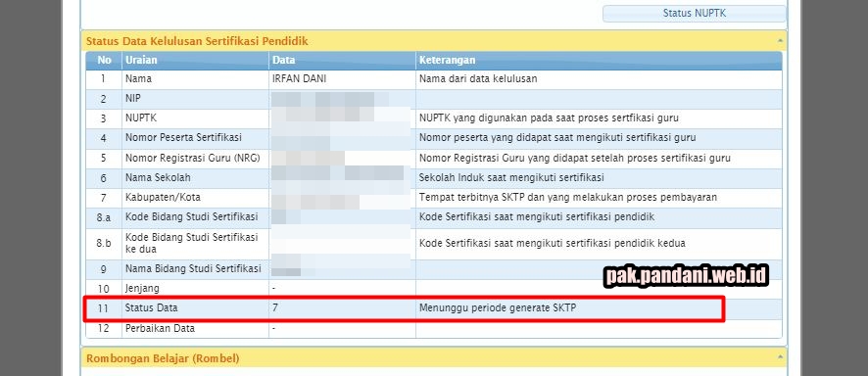Select Nama Bidang Studi Sertifikasi label

pos(193,269)
